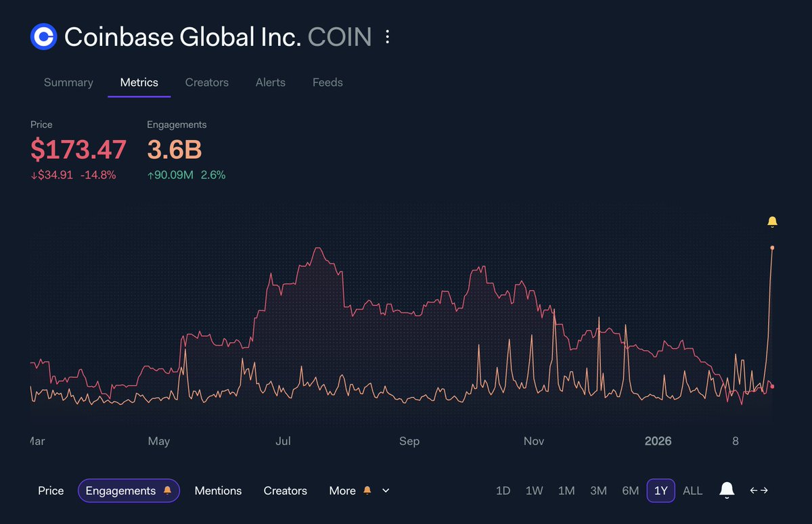Click the bell icon on the Engagements chip

click(x=168, y=490)
